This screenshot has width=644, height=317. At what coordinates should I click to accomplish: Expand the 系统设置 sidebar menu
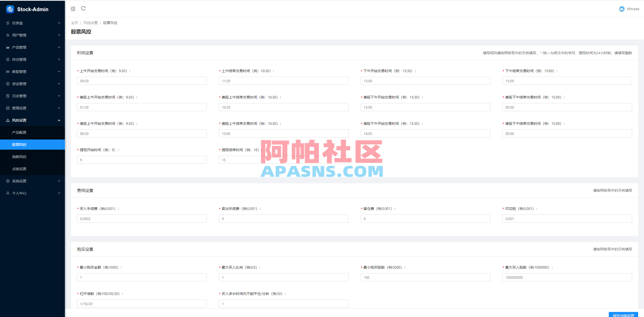point(32,181)
